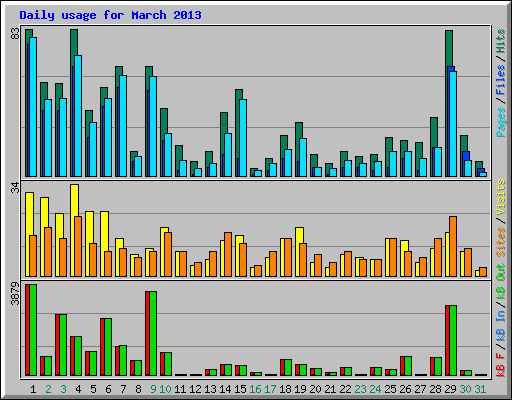Select the day "18" x-axis label
This screenshot has width=512, height=400.
coord(285,389)
